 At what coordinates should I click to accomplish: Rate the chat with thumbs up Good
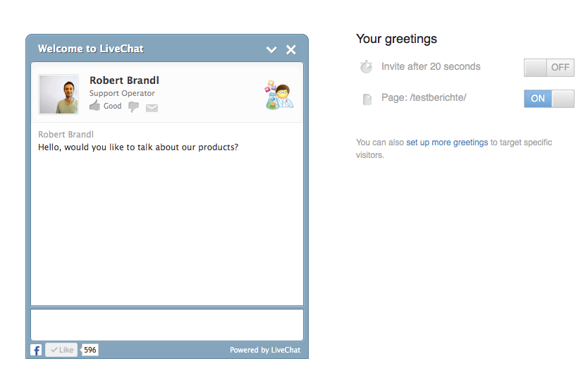point(105,106)
